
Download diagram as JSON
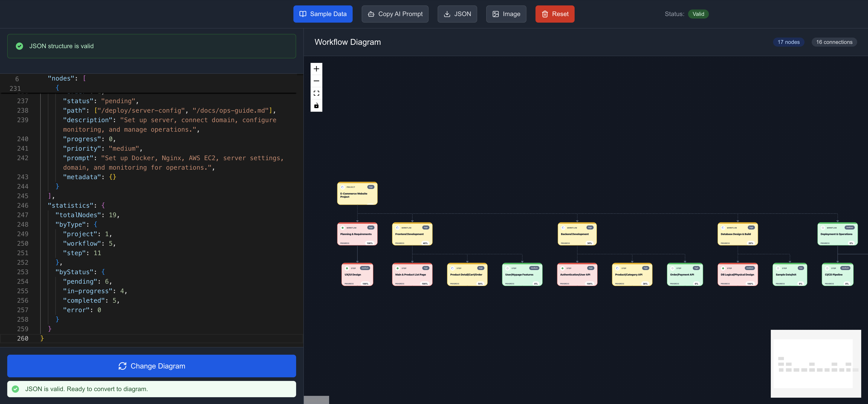pos(457,14)
